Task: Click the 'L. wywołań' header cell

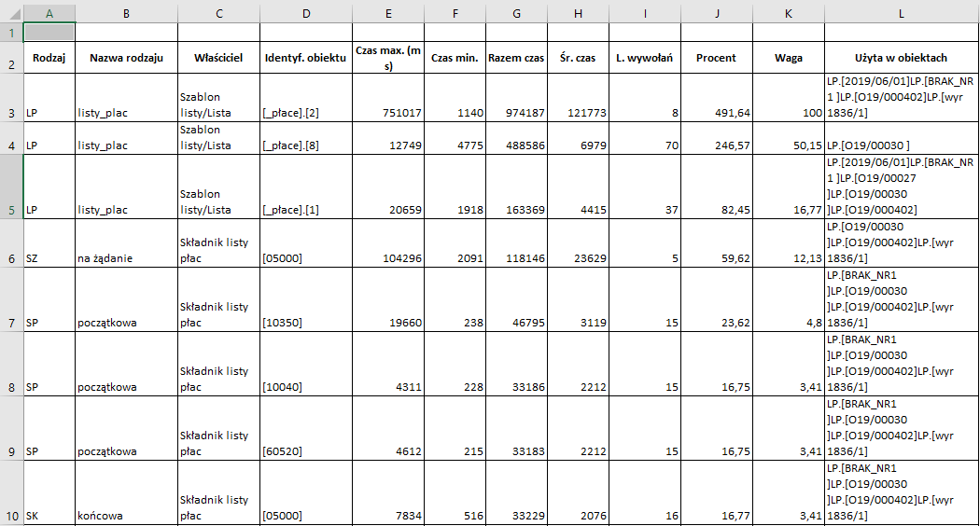Action: [645, 58]
